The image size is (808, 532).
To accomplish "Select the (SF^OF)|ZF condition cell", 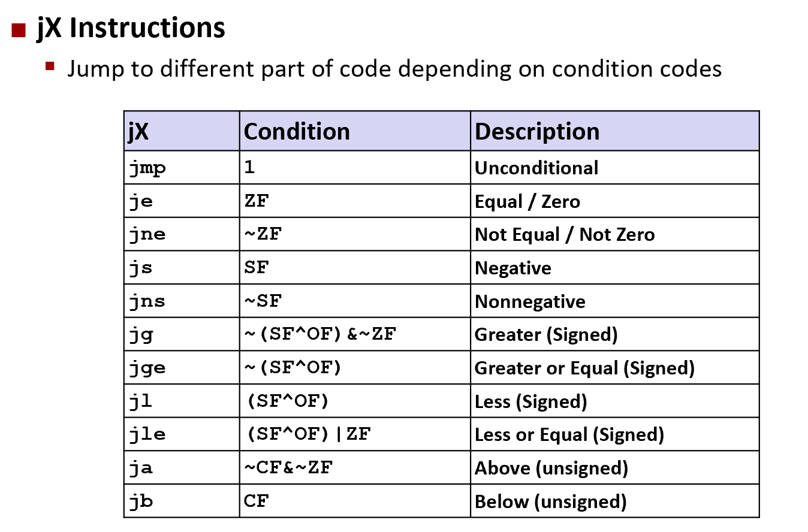I will pos(355,434).
